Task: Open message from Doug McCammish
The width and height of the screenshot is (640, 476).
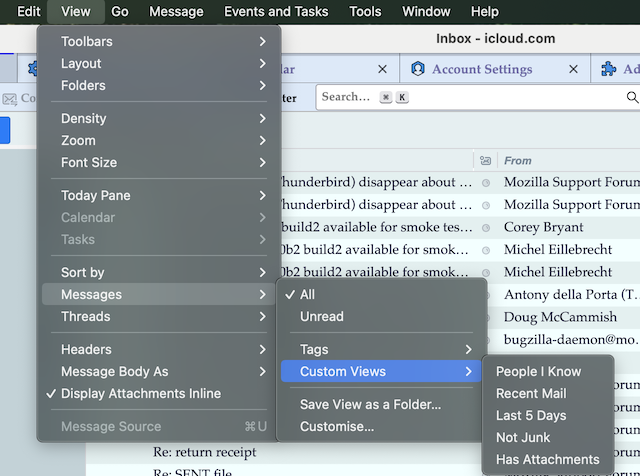Action: coord(560,317)
